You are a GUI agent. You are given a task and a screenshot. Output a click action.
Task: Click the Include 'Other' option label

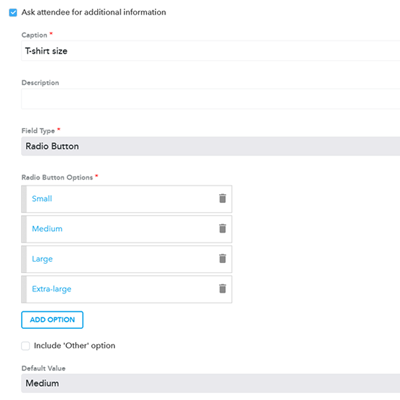(74, 346)
